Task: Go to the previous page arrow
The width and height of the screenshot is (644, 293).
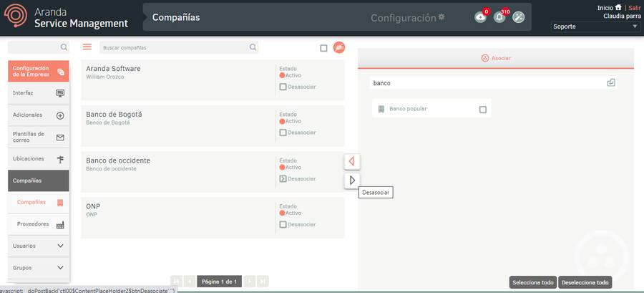Action: (190, 282)
